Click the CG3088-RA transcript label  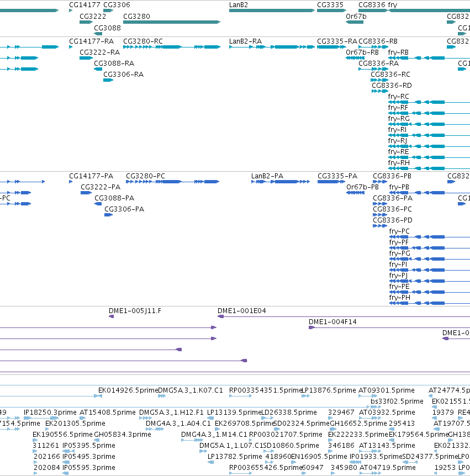coord(114,63)
